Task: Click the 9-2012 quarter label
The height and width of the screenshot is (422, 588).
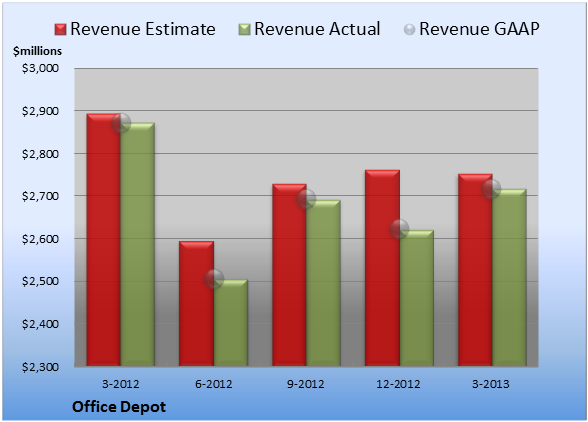Action: tap(306, 384)
